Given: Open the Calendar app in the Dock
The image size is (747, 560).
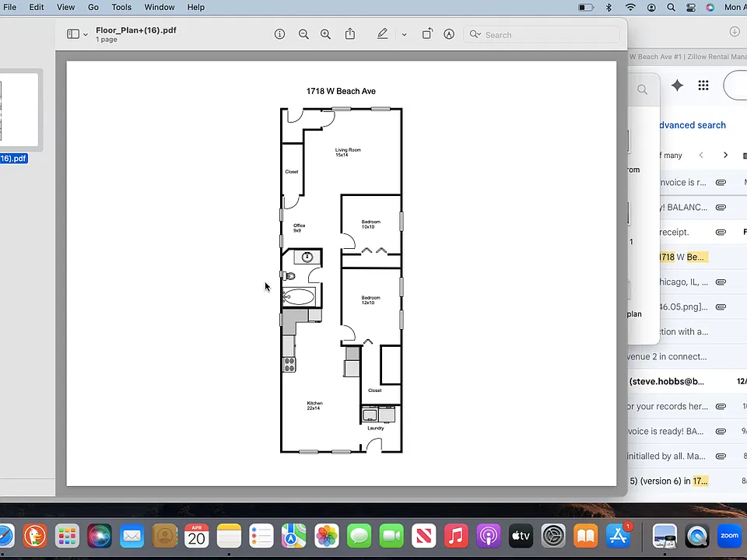Looking at the screenshot, I should [196, 537].
